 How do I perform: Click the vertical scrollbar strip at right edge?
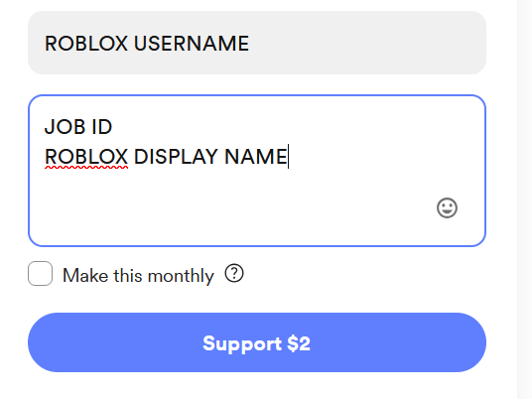[x=524, y=199]
